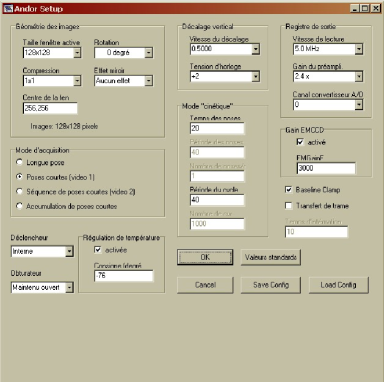Click the Andor Setup title bar icon
384x382 pixels.
[8, 8]
